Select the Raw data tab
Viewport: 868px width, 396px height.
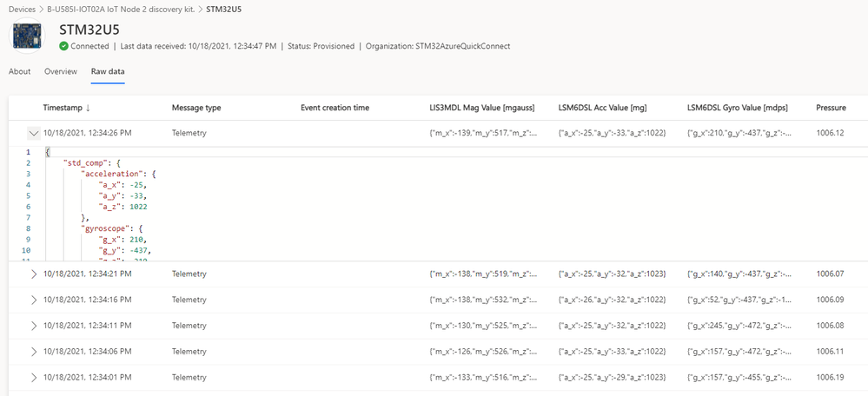(108, 71)
